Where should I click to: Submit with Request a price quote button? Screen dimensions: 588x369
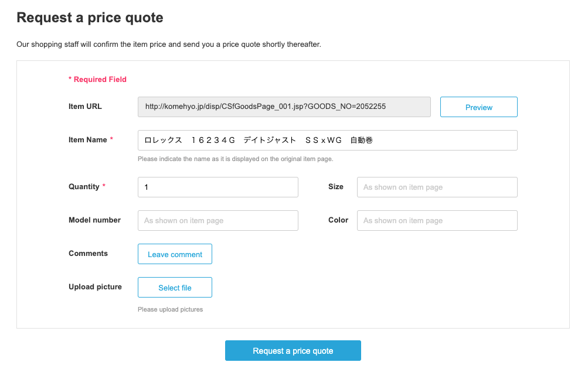[x=293, y=351]
